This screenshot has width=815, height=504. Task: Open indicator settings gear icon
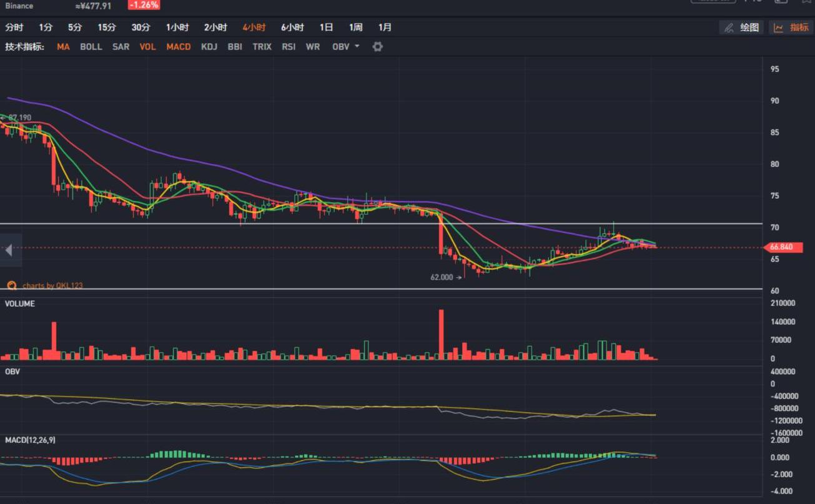click(x=377, y=47)
